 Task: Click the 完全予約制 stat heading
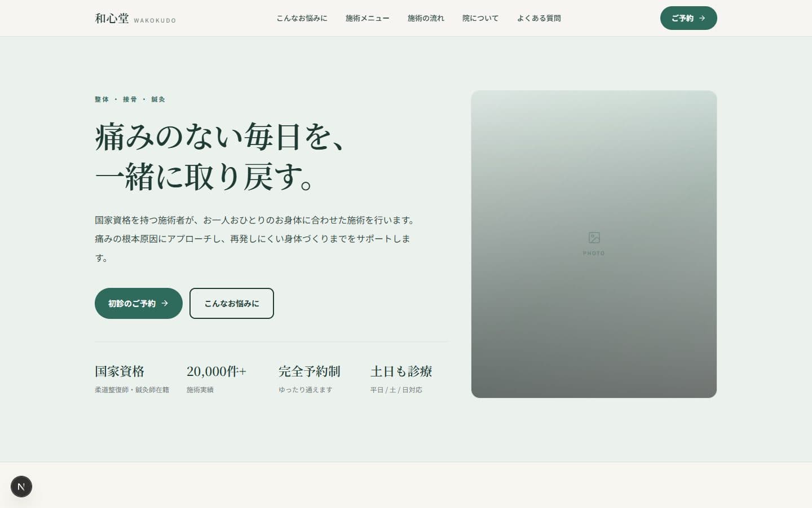(310, 371)
